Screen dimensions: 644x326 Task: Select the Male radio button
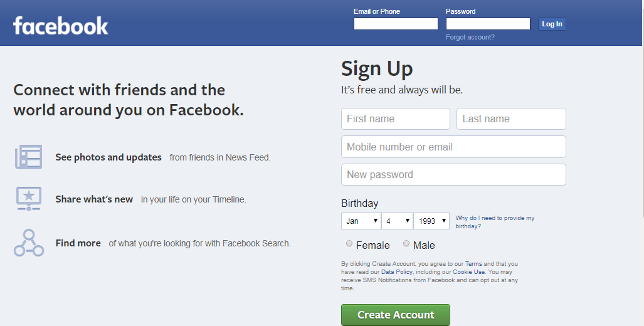(x=406, y=244)
